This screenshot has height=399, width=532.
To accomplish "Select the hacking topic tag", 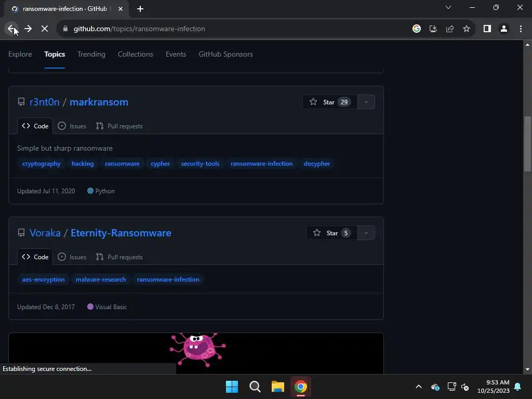I will tap(83, 164).
